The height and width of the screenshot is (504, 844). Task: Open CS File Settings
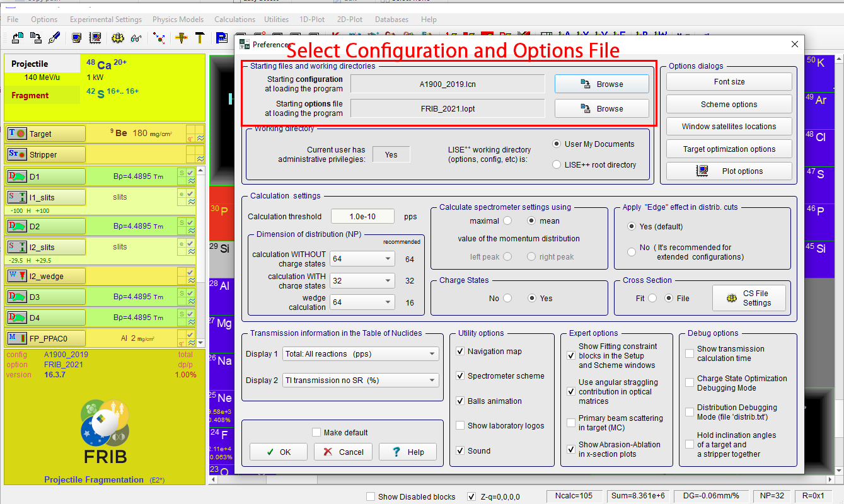tap(749, 298)
